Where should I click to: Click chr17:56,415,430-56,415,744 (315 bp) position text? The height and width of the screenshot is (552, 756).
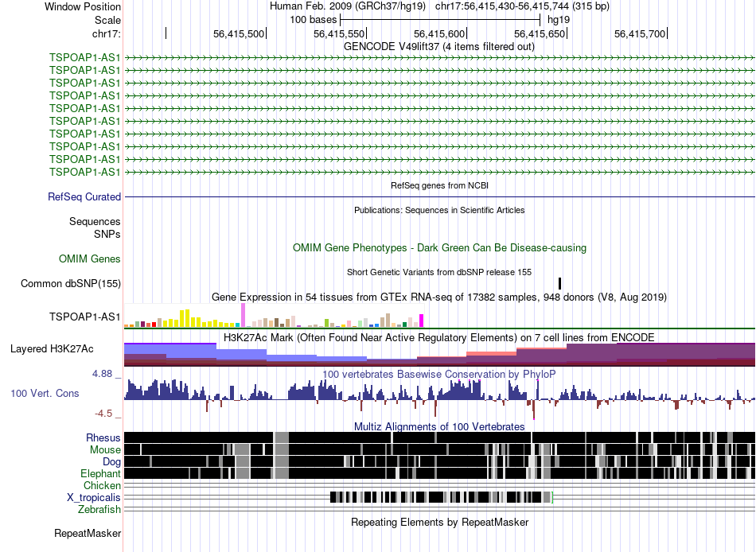[x=522, y=6]
